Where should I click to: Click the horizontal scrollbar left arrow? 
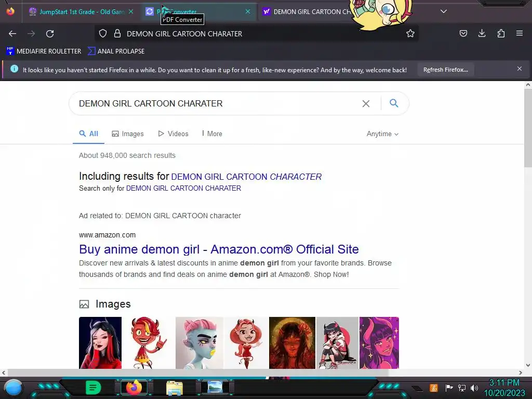coord(4,373)
